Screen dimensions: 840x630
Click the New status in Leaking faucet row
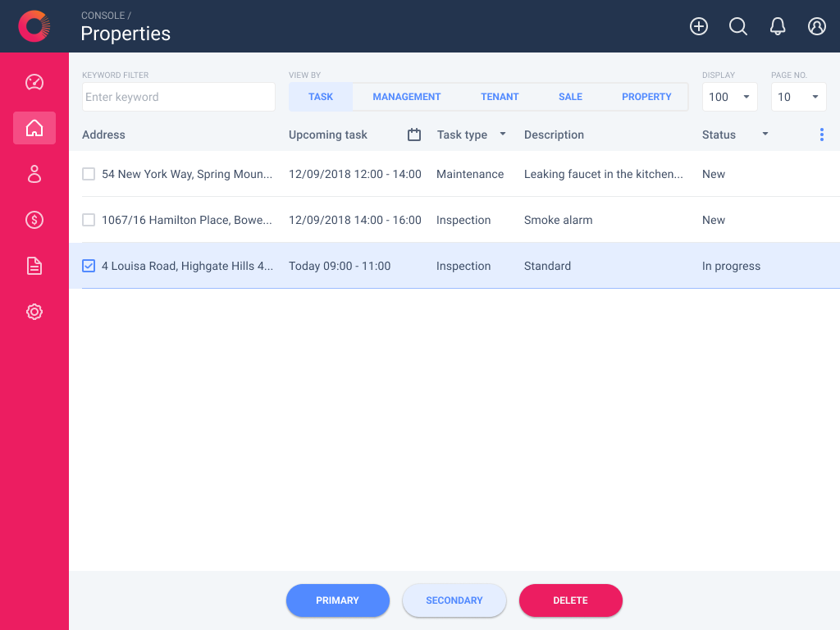coord(714,174)
